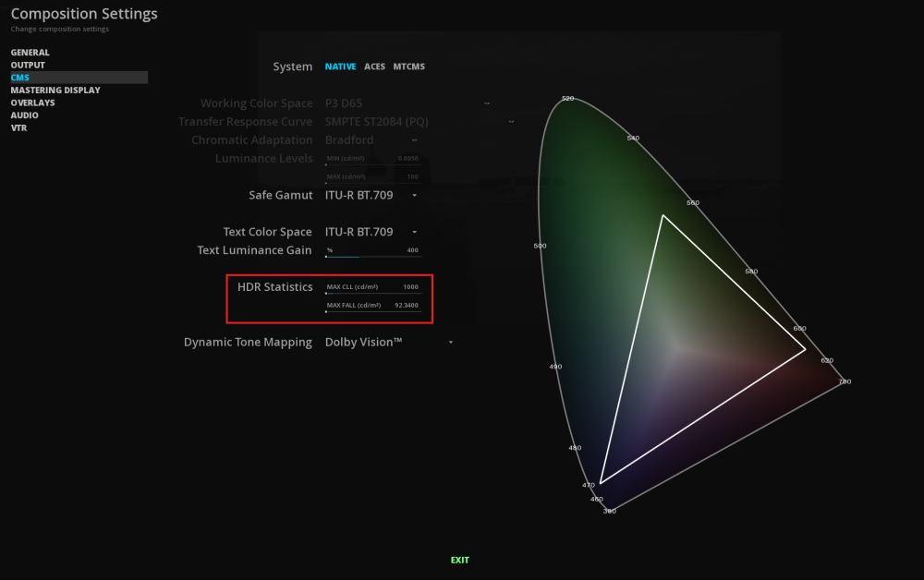Image resolution: width=924 pixels, height=580 pixels.
Task: Click the Text Luminance Gain slider
Action: (373, 251)
